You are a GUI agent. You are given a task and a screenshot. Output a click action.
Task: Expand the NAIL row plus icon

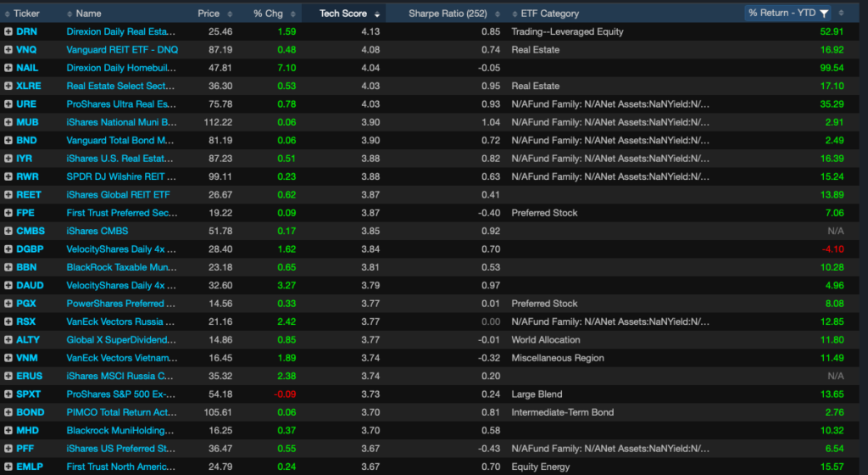[8, 68]
